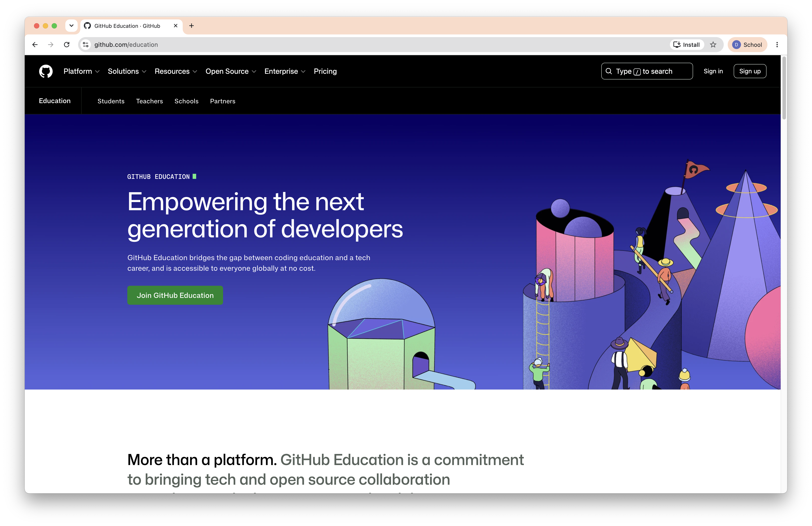The height and width of the screenshot is (526, 812).
Task: Open the School profile button
Action: click(x=747, y=45)
